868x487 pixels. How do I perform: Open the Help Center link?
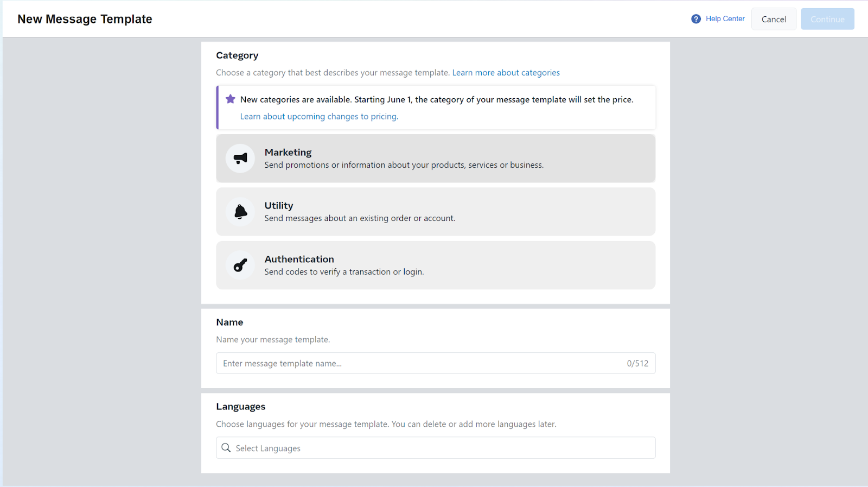click(x=725, y=19)
